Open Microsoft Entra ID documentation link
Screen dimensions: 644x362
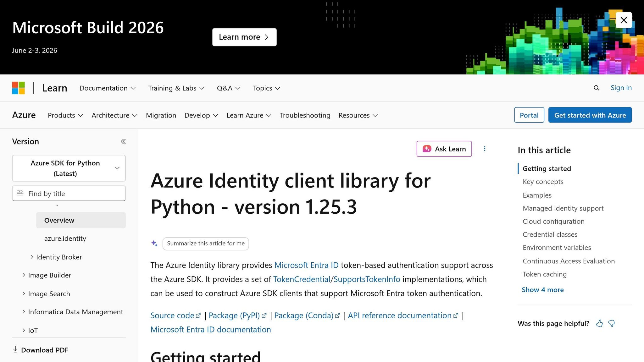(x=211, y=330)
